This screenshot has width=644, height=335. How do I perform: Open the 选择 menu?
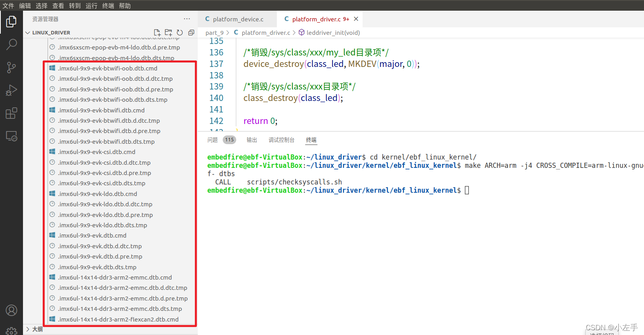pos(42,6)
